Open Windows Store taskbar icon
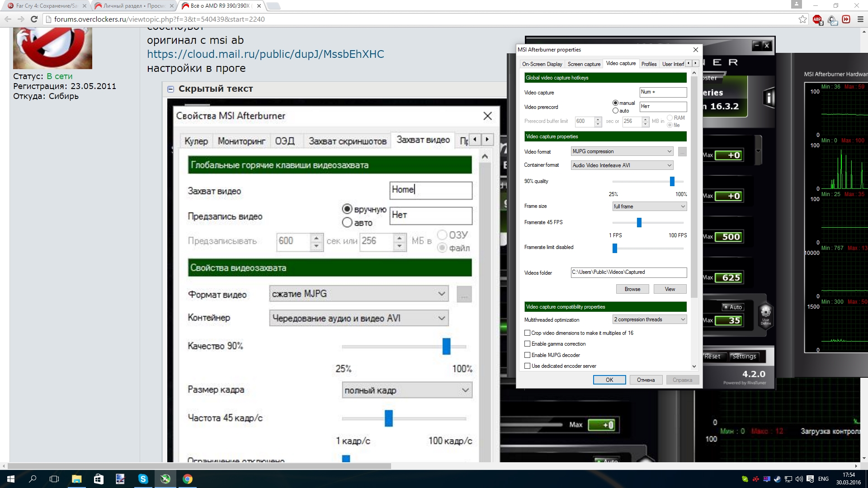Viewport: 868px width, 488px height. [99, 479]
